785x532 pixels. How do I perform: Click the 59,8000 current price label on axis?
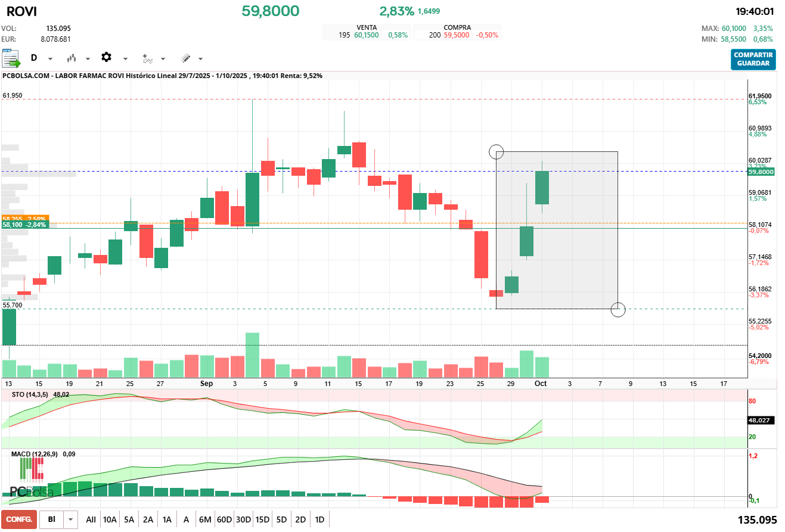coord(761,172)
